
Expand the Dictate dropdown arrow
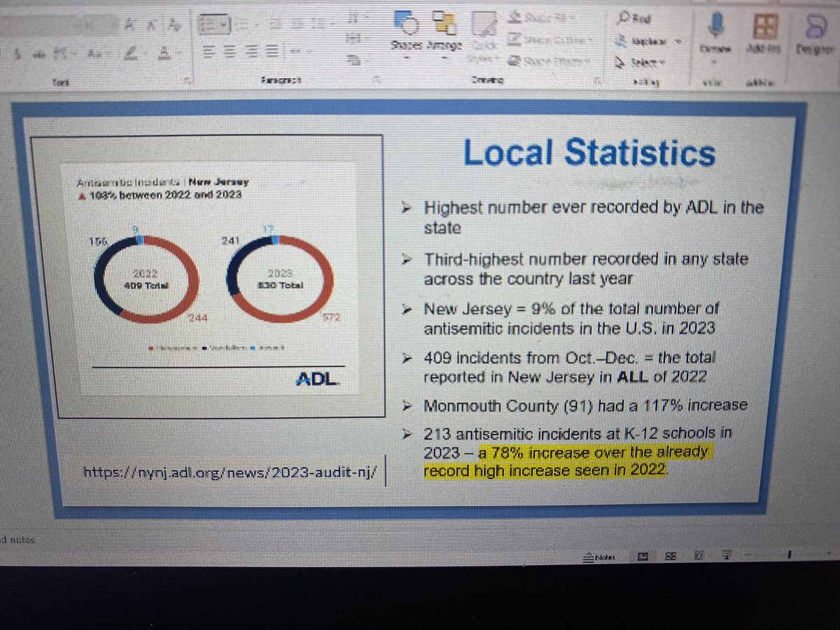(x=715, y=61)
